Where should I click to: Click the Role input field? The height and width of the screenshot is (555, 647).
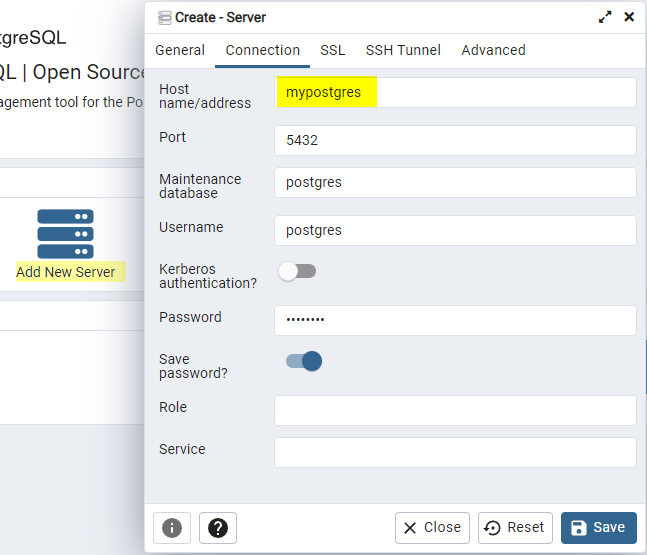[x=455, y=411]
